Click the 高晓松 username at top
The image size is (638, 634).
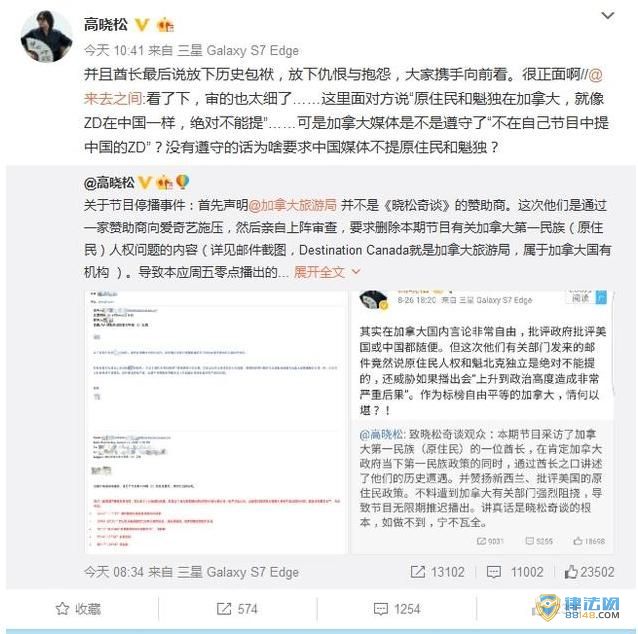pyautogui.click(x=106, y=24)
